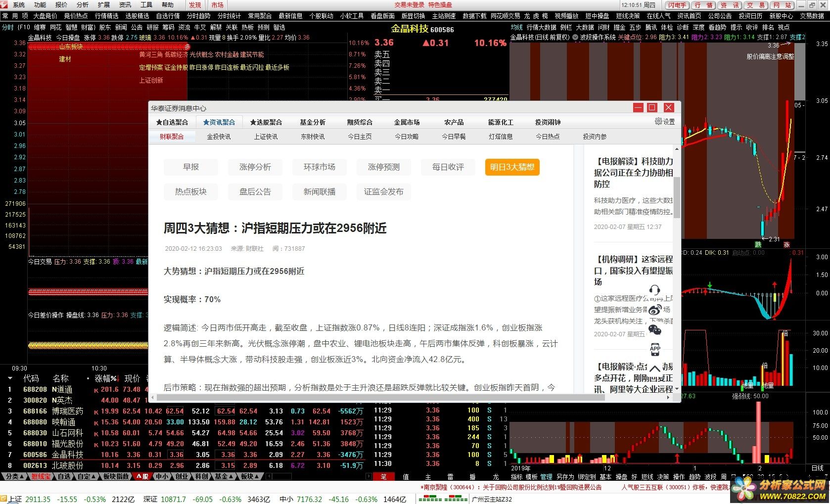Click the back-to-top chevron icon
The width and height of the screenshot is (830, 504).
[x=655, y=368]
